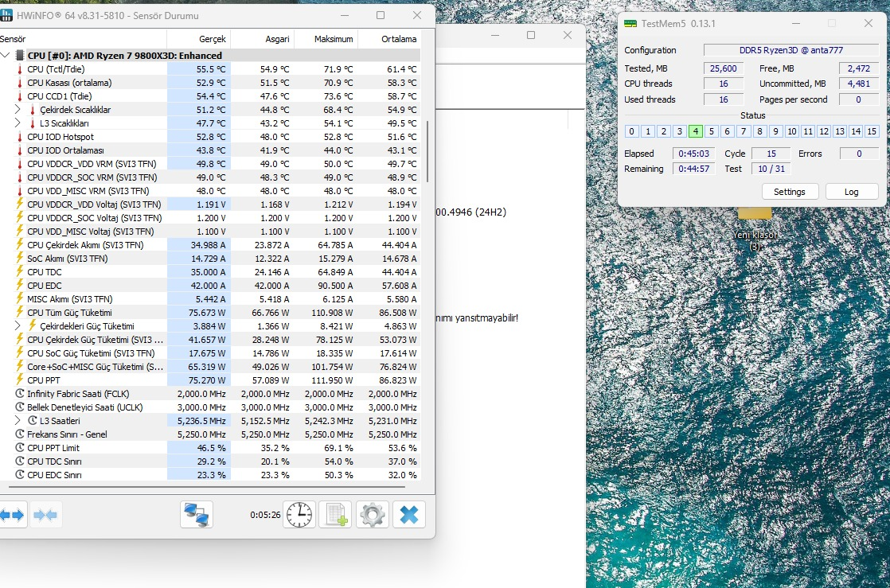Click the Free, MB value 2,472
Screen dimensions: 890x588
pyautogui.click(x=859, y=68)
